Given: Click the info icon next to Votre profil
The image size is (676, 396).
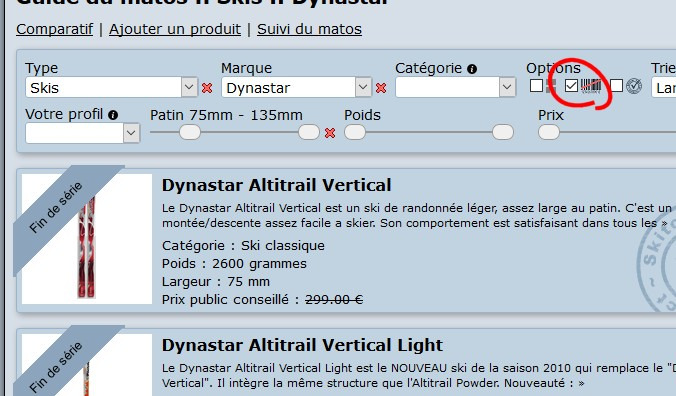Looking at the screenshot, I should (x=113, y=115).
